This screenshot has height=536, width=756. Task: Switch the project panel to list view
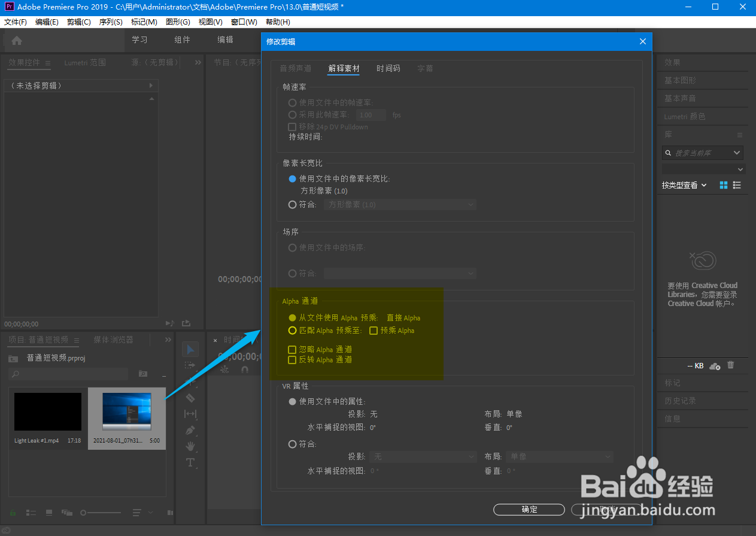point(31,513)
